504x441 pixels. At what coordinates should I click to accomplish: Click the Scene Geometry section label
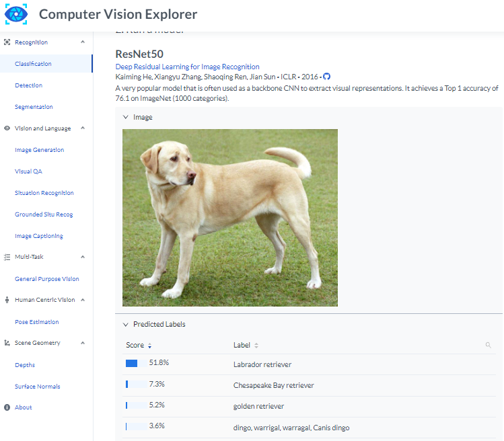click(x=37, y=343)
